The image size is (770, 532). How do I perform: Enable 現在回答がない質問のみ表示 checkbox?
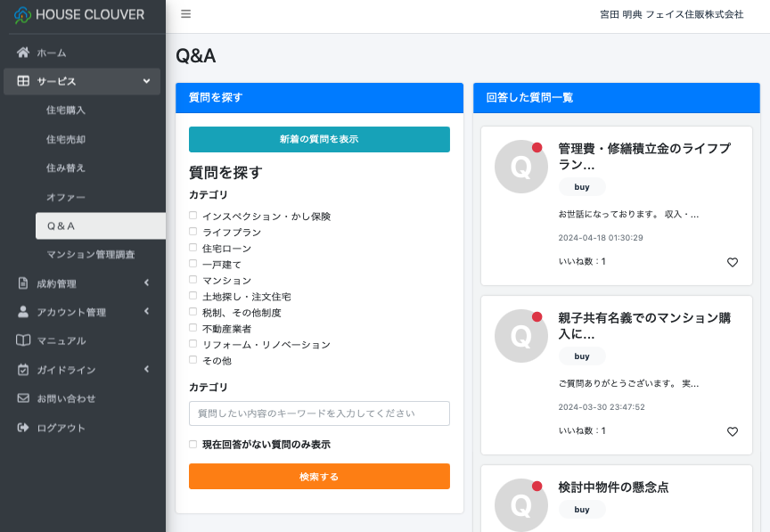(x=193, y=444)
